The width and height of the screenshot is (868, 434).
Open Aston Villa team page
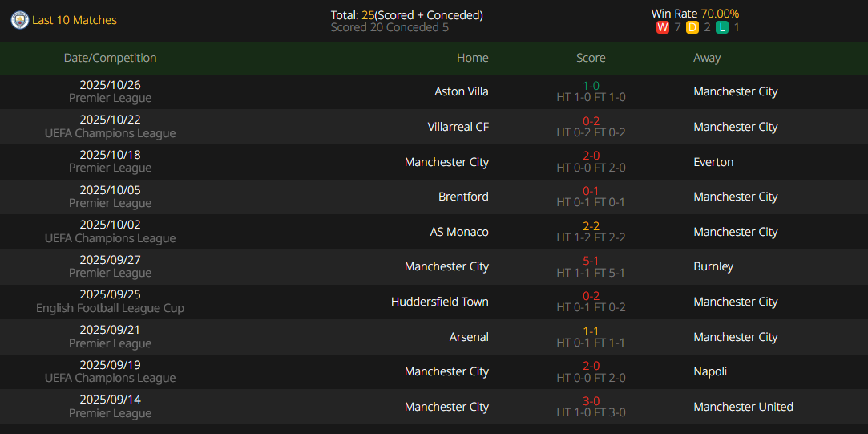[x=461, y=91]
